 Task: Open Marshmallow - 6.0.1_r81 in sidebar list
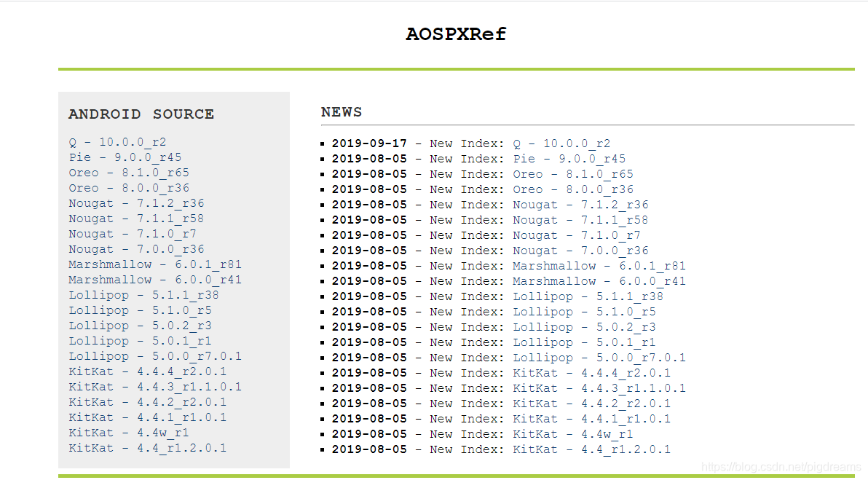[155, 264]
